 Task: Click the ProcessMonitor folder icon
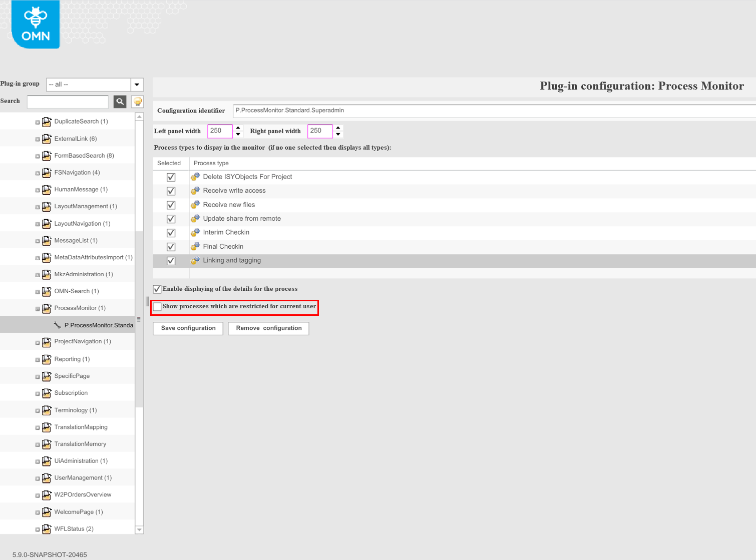click(47, 308)
